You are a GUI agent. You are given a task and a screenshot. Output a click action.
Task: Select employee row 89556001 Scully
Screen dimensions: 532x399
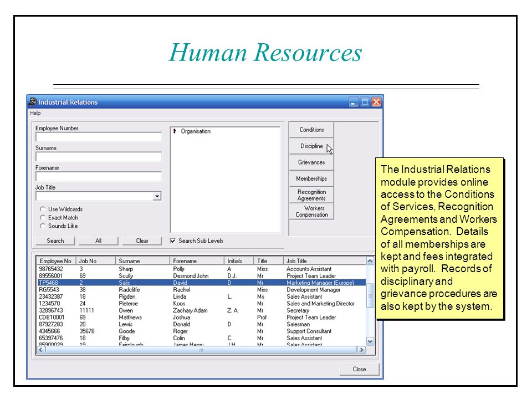coord(201,276)
